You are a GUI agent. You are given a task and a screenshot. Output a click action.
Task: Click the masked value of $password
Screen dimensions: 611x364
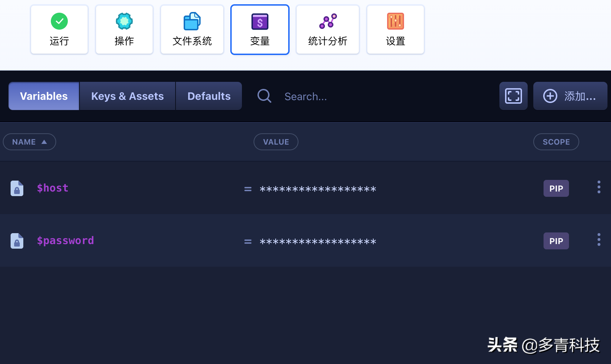pos(318,242)
